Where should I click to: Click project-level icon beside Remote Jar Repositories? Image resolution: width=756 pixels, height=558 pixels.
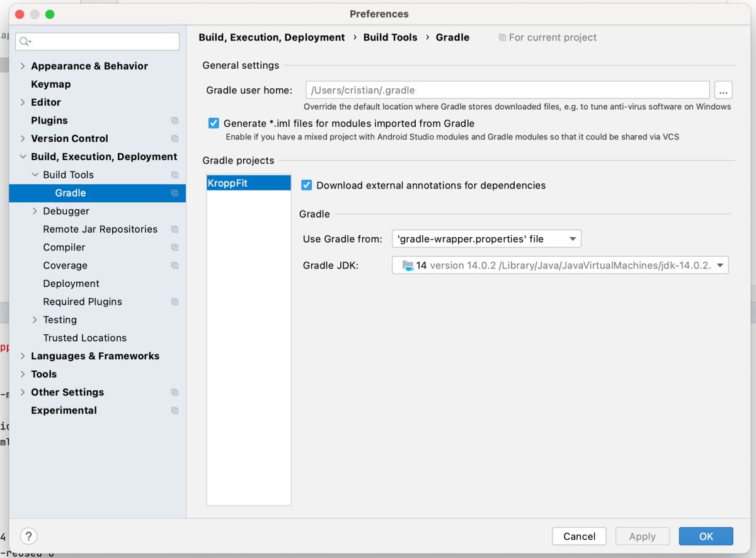(175, 230)
